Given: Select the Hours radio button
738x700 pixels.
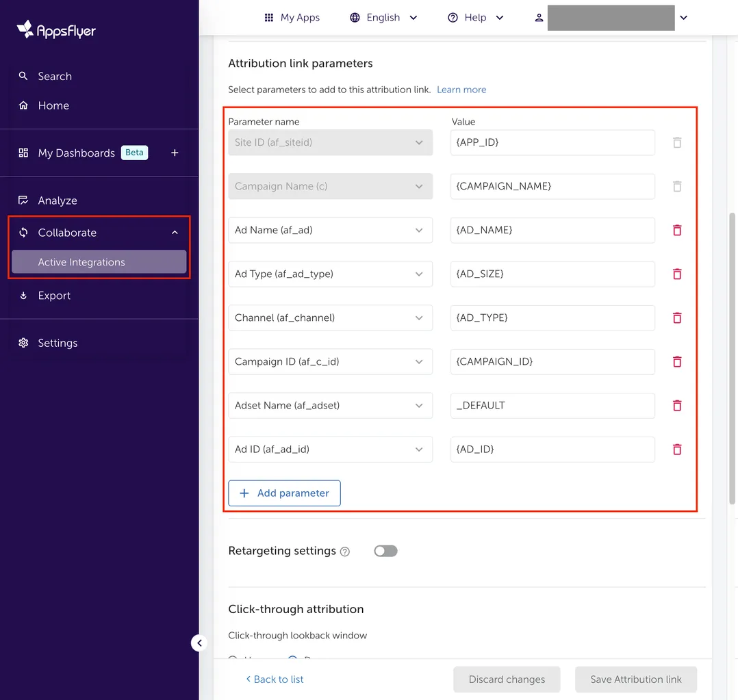Looking at the screenshot, I should pos(233,660).
